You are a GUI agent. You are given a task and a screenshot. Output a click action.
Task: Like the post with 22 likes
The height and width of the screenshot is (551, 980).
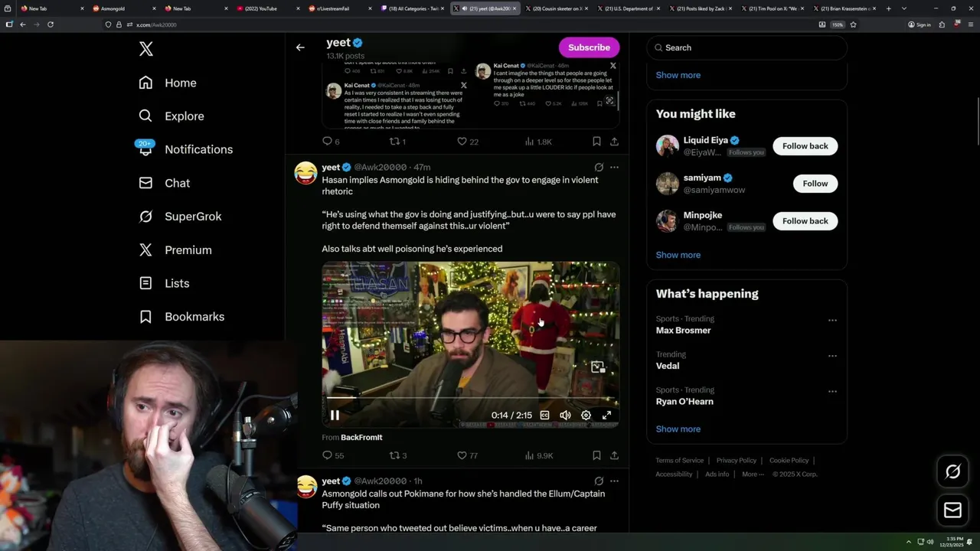(467, 142)
